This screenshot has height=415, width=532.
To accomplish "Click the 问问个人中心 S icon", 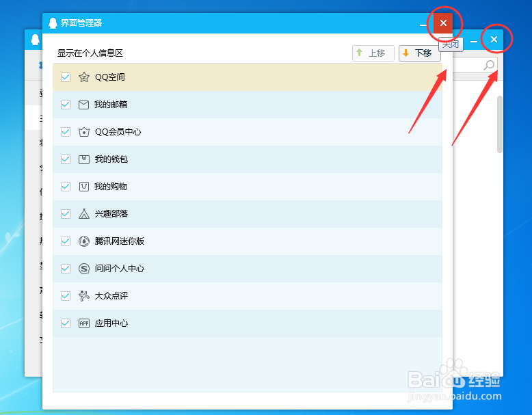I will 84,269.
